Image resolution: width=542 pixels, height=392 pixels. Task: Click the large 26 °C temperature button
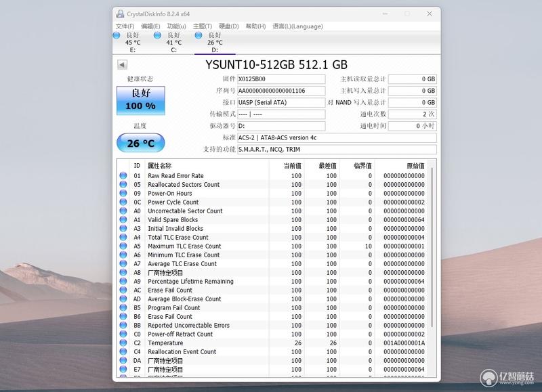point(141,143)
